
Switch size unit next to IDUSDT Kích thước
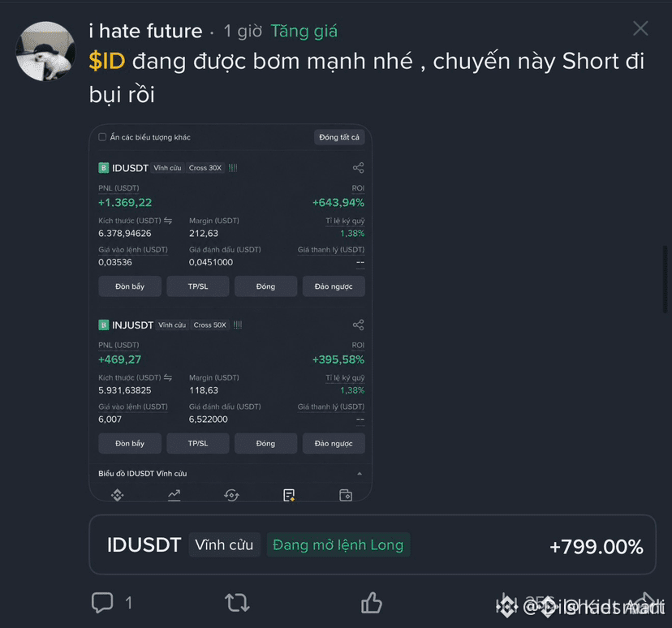click(x=168, y=221)
